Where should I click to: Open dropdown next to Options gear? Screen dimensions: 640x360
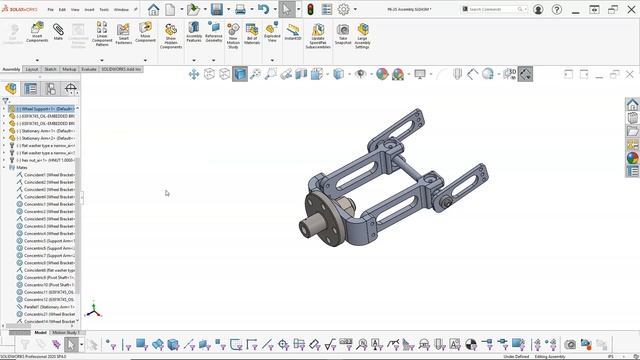(x=355, y=9)
